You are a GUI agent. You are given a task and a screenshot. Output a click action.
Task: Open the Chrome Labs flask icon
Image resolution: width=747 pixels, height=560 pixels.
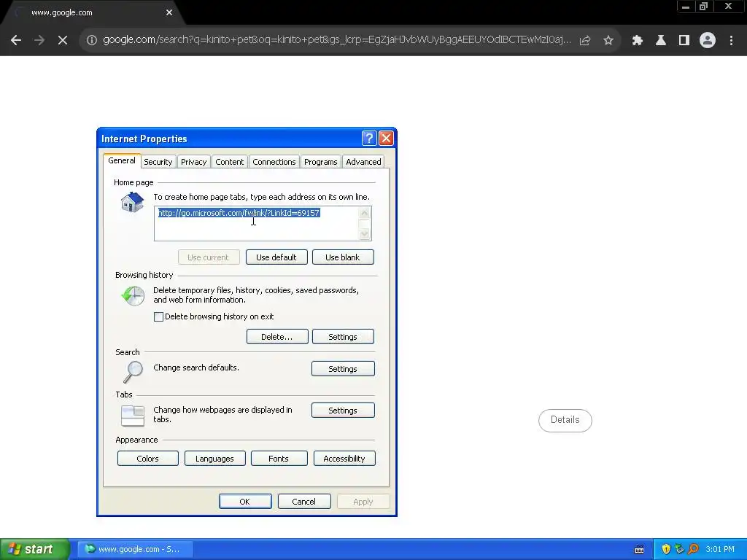point(661,41)
